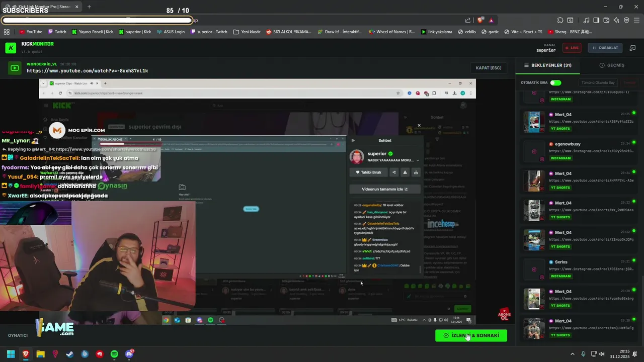Switch to the BEKLEYENLER (31) tab
The image size is (644, 362).
(x=547, y=65)
